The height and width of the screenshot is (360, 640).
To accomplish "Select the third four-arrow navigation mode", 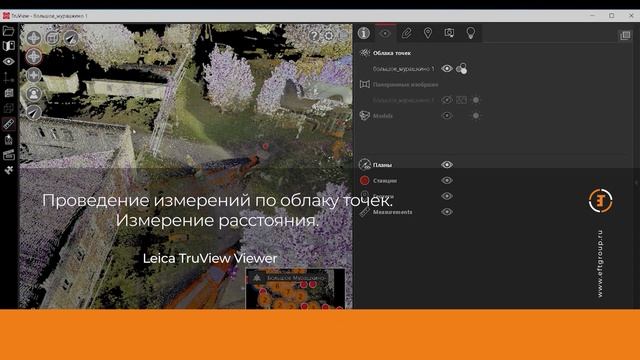I will pos(33,75).
